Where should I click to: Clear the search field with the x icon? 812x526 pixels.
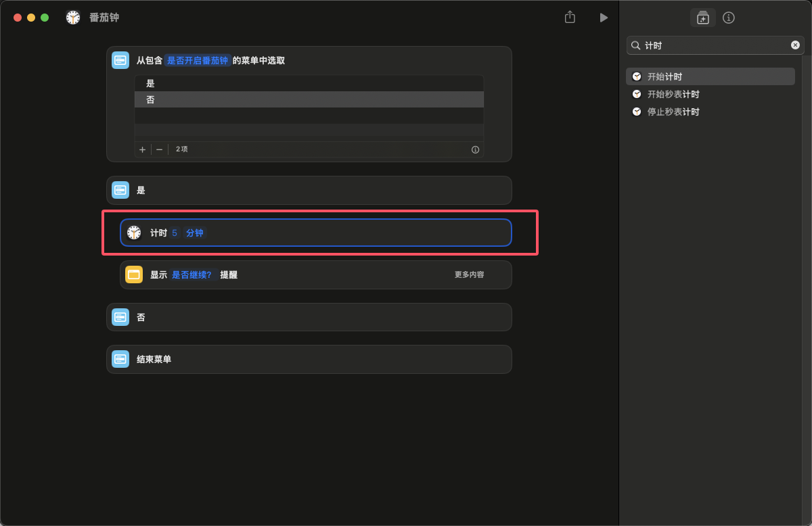795,45
